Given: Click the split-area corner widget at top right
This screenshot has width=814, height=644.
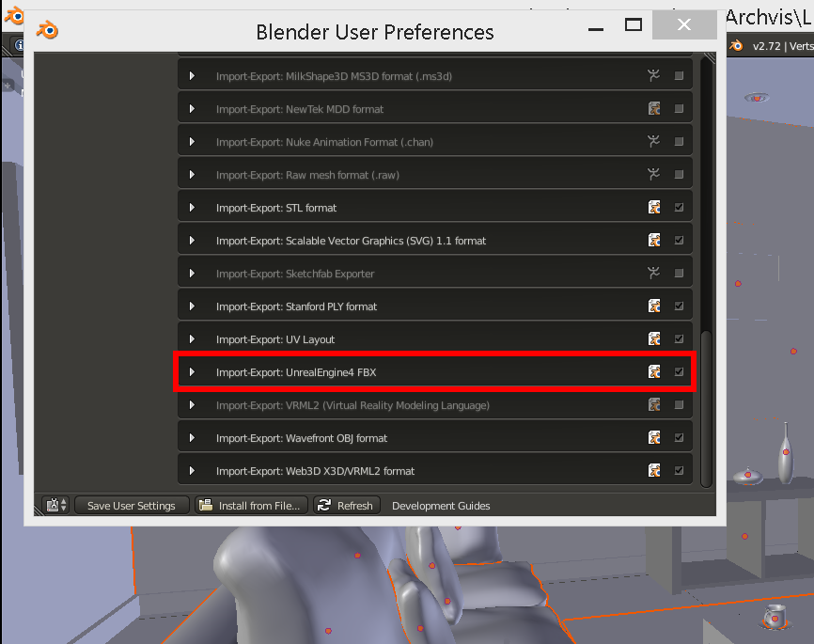Looking at the screenshot, I should pyautogui.click(x=710, y=57).
